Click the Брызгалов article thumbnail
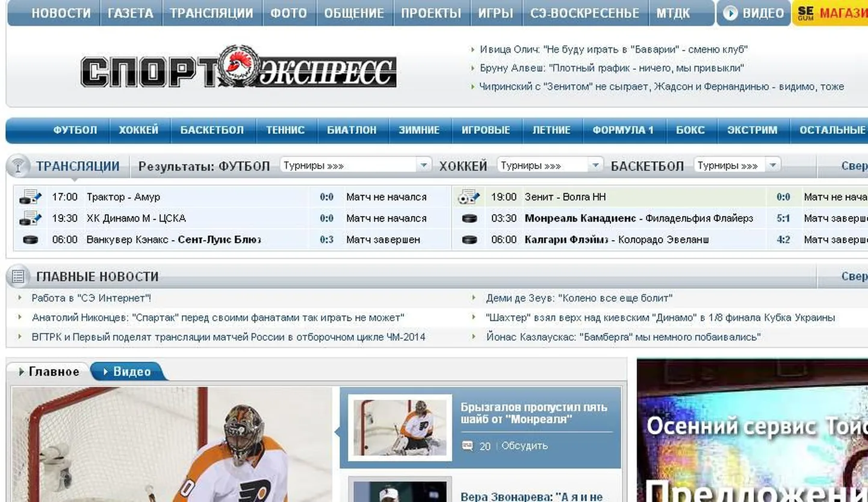The height and width of the screenshot is (502, 868). [400, 428]
